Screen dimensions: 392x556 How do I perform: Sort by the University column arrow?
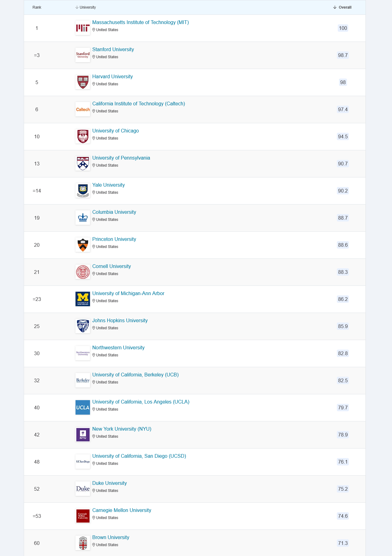tap(77, 7)
